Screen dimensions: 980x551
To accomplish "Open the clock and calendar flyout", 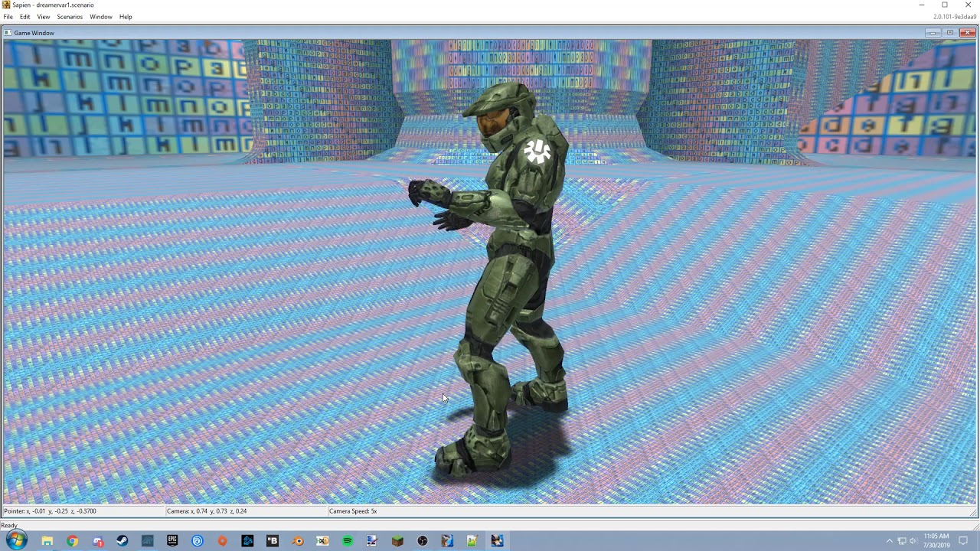I will [936, 541].
